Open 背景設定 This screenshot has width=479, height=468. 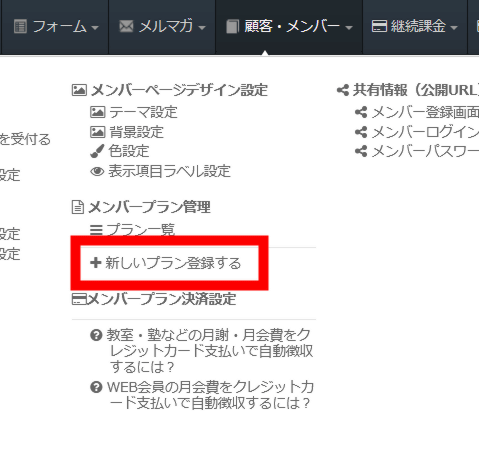(136, 132)
